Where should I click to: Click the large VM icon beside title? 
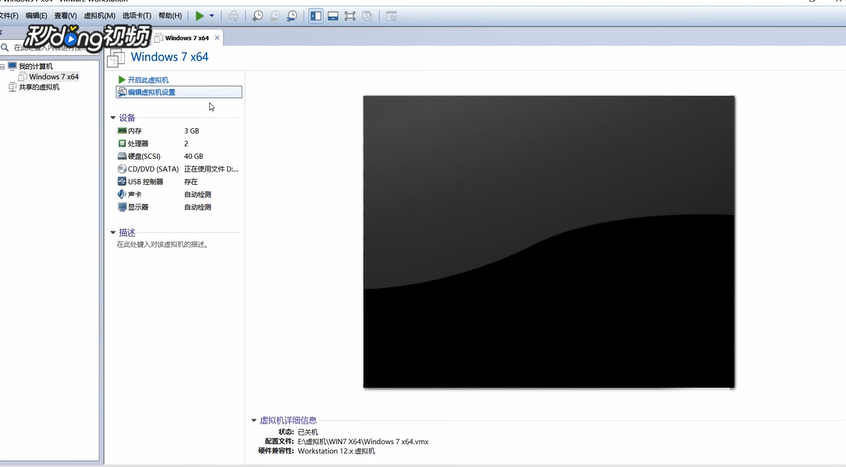pyautogui.click(x=116, y=58)
